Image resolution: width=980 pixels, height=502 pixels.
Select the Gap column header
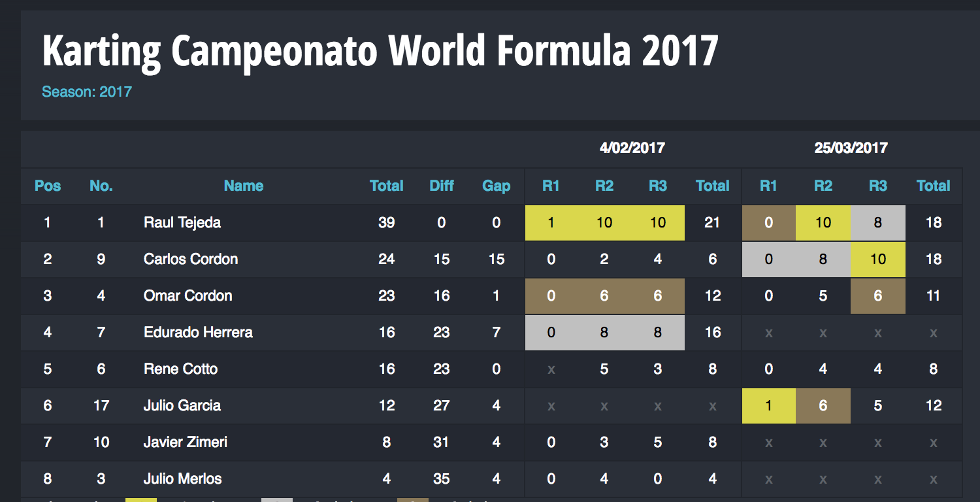click(x=496, y=186)
